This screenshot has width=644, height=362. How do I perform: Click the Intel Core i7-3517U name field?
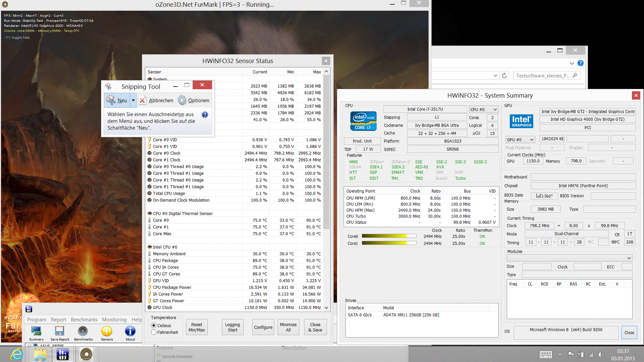coord(425,109)
